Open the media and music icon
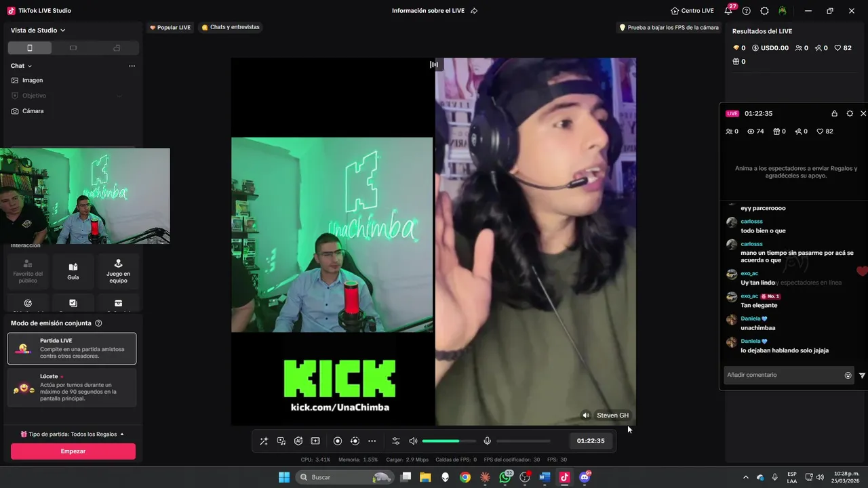Screen dimensions: 868x488 (281, 441)
